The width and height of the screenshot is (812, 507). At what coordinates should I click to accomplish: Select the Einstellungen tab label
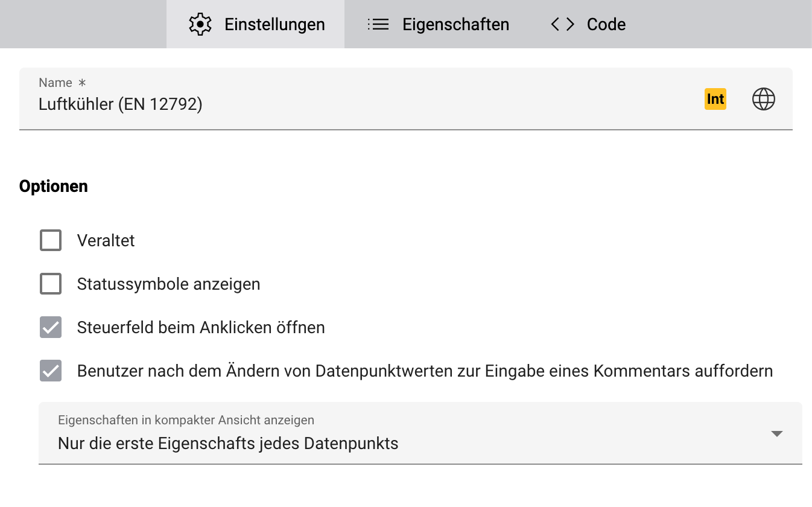pos(274,24)
